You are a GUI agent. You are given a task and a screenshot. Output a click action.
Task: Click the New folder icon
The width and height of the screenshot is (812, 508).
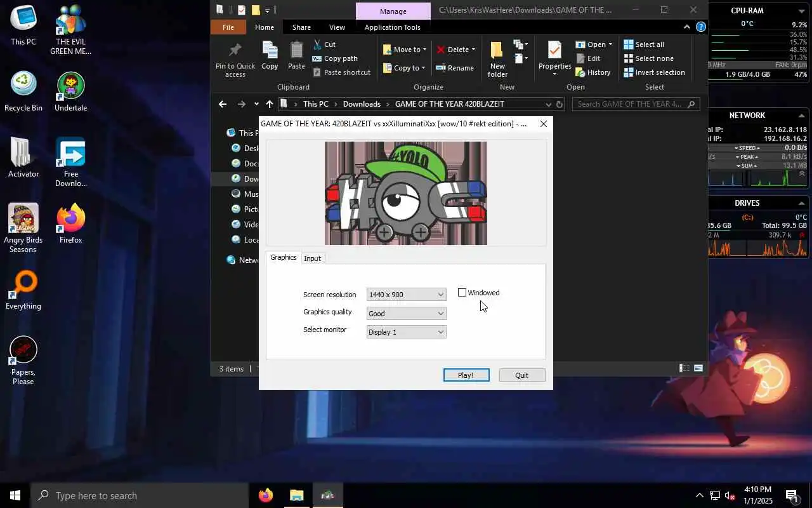497,60
